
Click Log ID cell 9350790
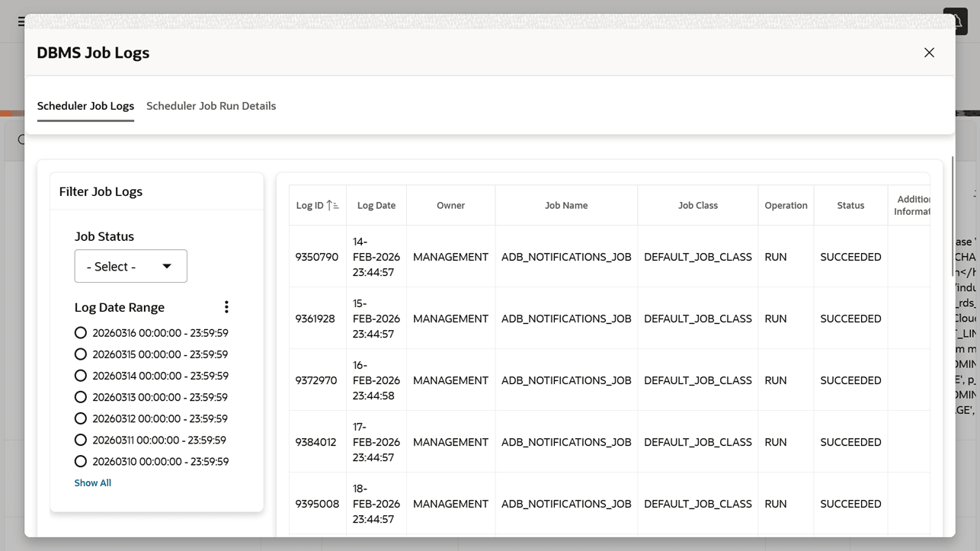(x=317, y=257)
